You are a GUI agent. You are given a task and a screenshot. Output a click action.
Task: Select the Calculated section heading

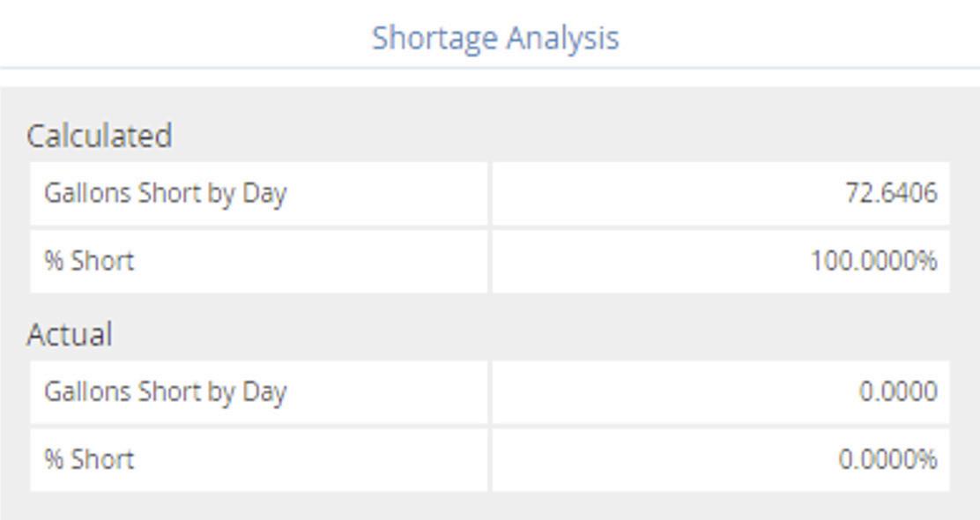[100, 136]
